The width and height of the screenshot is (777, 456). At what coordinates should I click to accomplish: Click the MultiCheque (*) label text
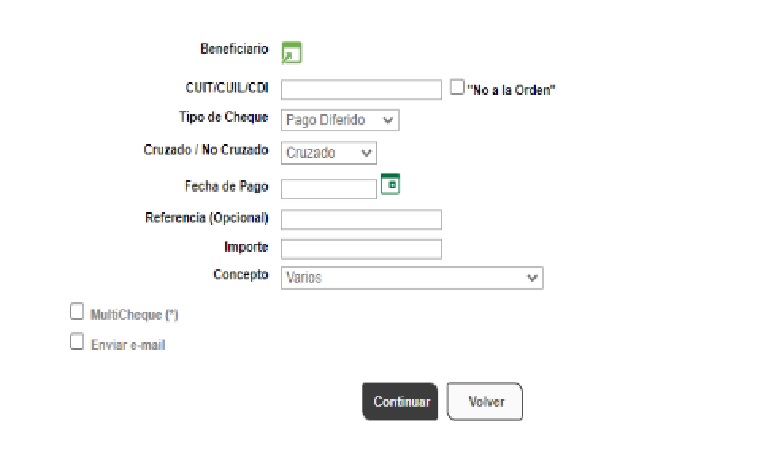click(134, 315)
